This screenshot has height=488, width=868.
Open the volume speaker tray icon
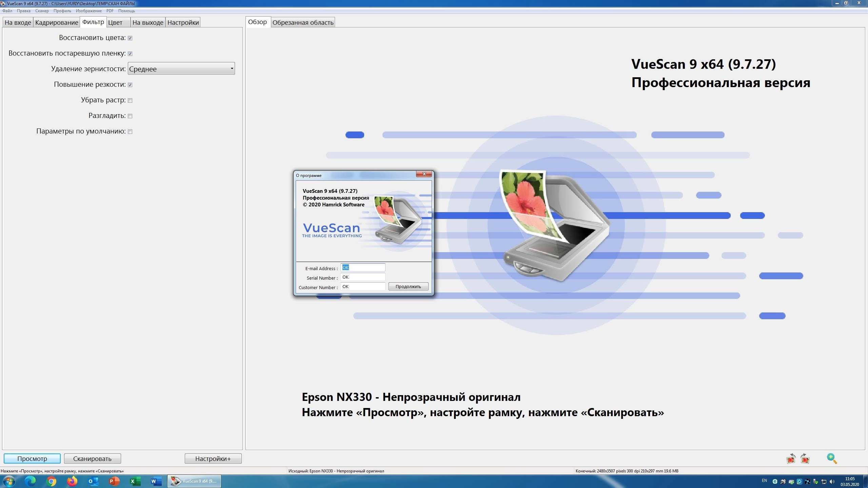pyautogui.click(x=832, y=482)
